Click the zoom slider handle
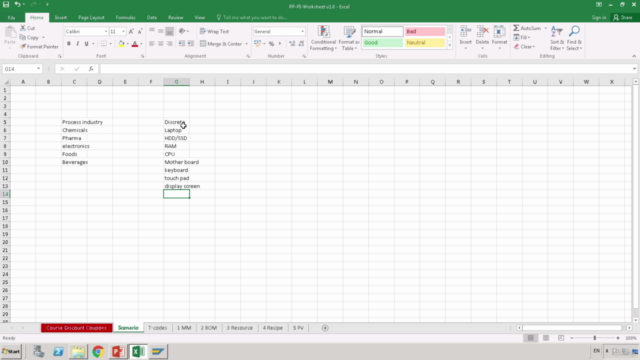This screenshot has height=360, width=640. click(595, 338)
